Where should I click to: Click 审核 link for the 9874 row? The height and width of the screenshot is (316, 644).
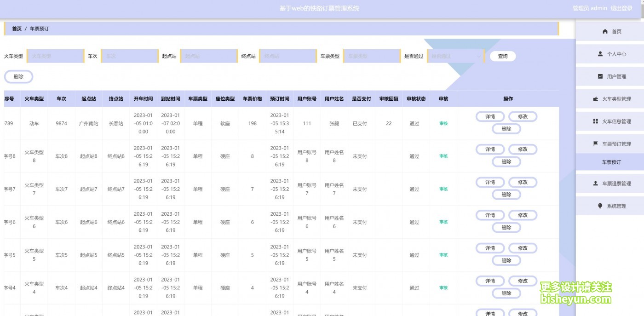tap(443, 123)
